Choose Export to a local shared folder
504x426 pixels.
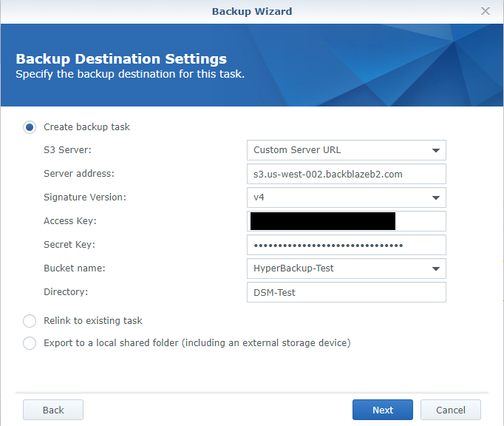[30, 343]
